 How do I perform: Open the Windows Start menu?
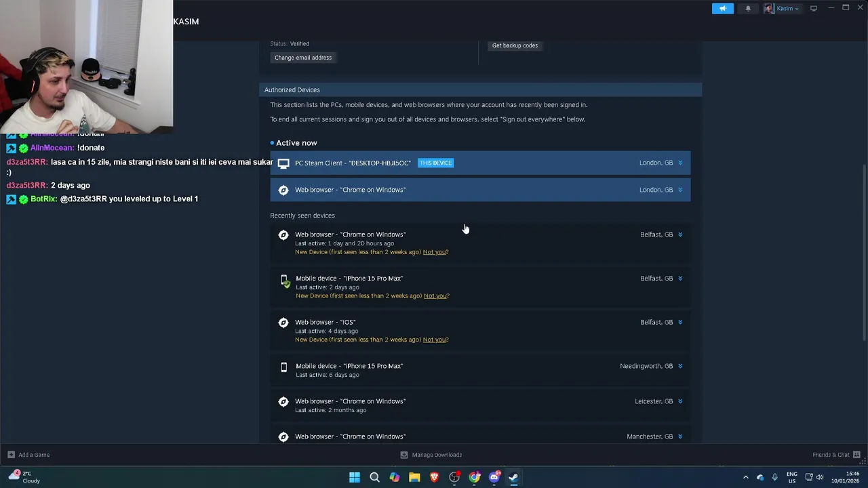click(x=354, y=477)
